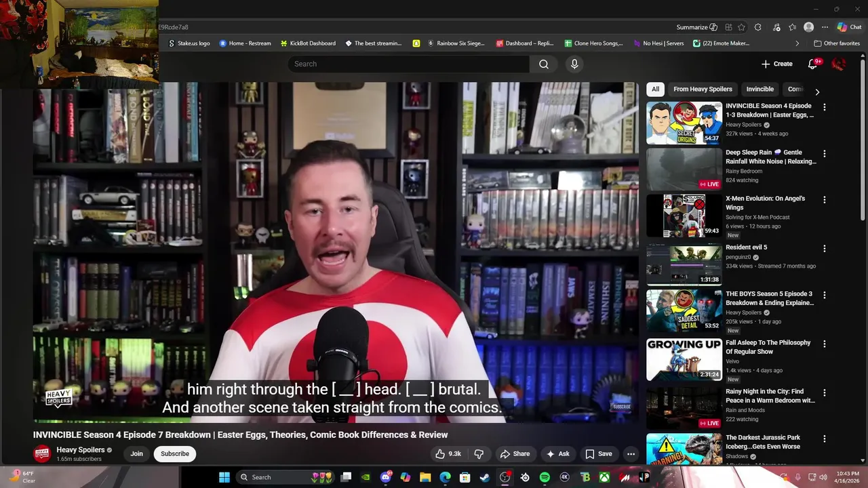Save the video to a playlist
The image size is (868, 488).
pos(599,454)
